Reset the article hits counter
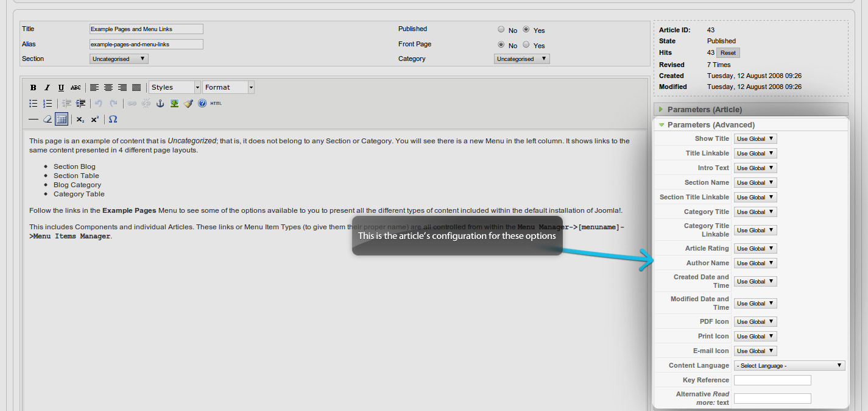 coord(729,53)
